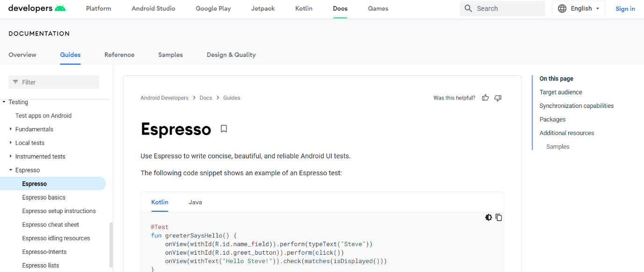Viewport: 644px width, 272px height.
Task: Open Test apps on Android
Action: click(43, 115)
